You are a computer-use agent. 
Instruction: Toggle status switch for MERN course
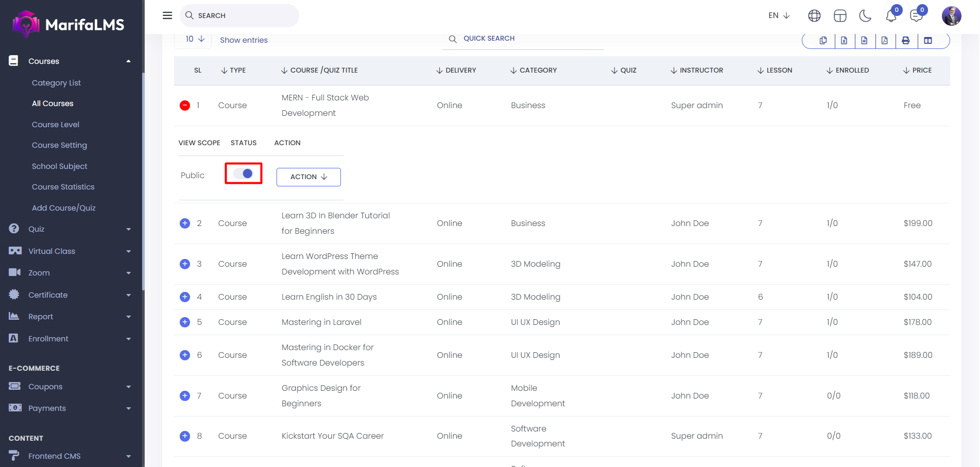pyautogui.click(x=244, y=174)
